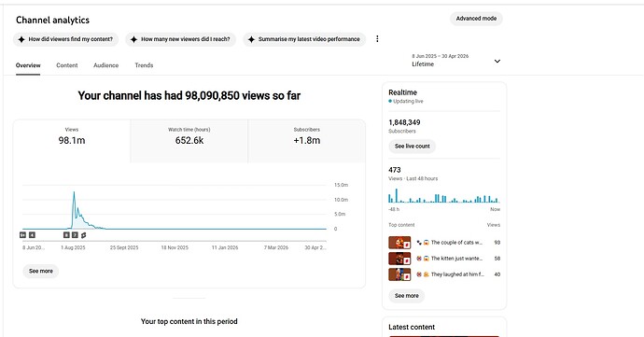
Task: Open the date range '8 Jun 2025 – 30 Apr 2026' selector
Action: 455,61
